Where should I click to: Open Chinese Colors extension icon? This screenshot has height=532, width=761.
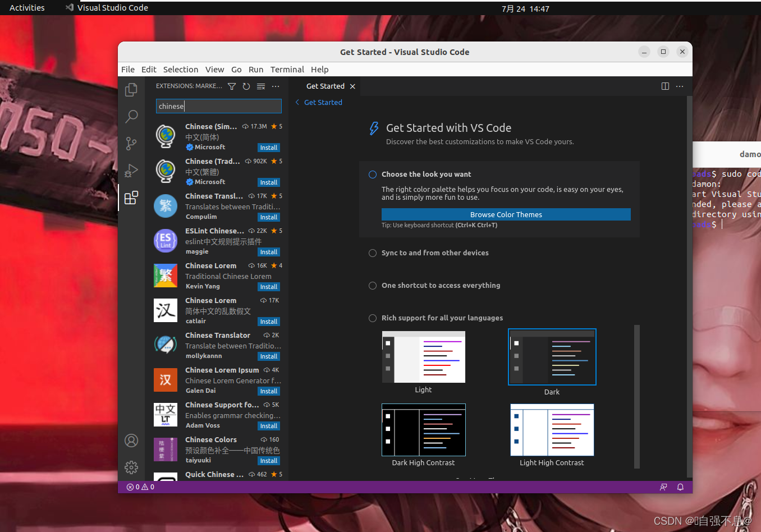point(166,450)
